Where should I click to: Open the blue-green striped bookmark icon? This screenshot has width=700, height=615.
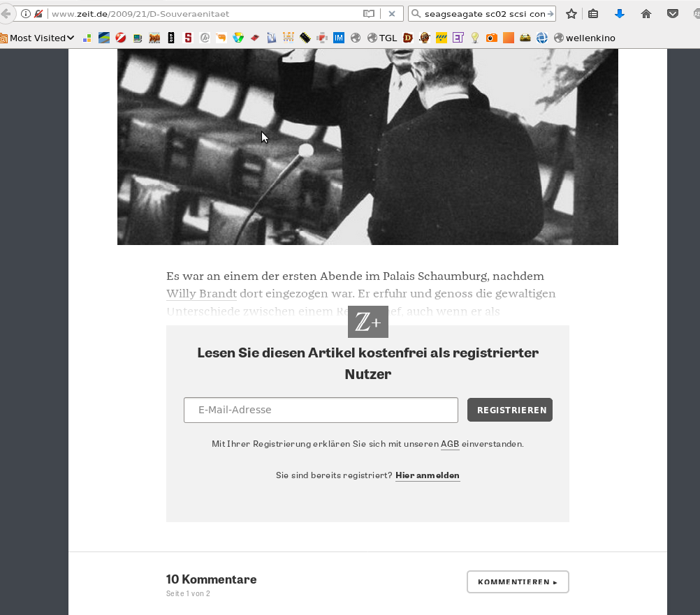[x=104, y=38]
